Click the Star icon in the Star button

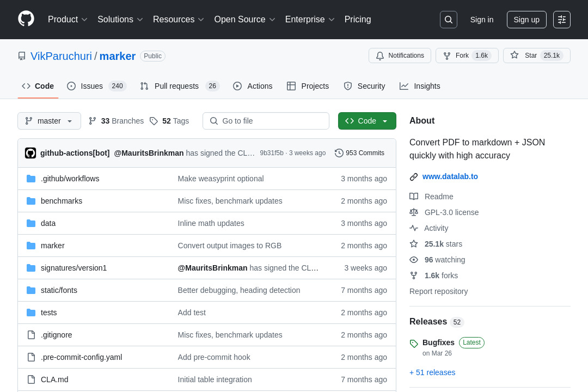click(514, 55)
